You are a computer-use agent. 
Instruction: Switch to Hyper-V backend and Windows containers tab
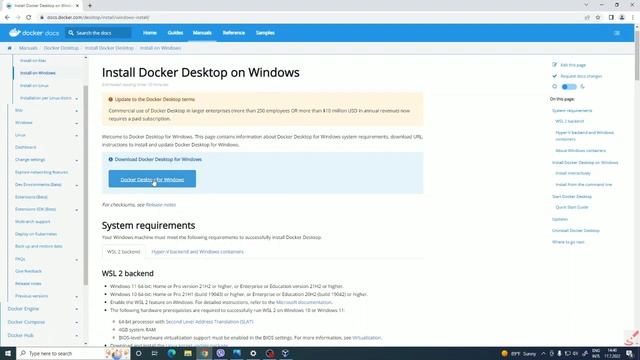pyautogui.click(x=198, y=252)
